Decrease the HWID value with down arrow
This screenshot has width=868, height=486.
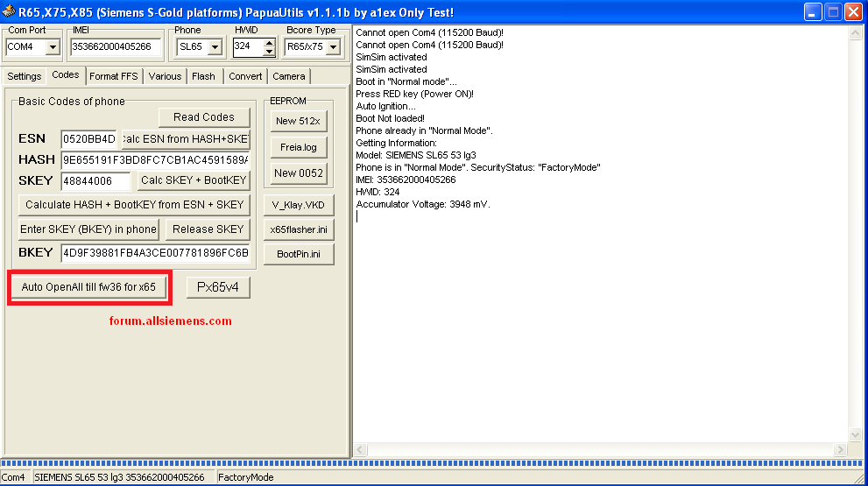coord(269,52)
